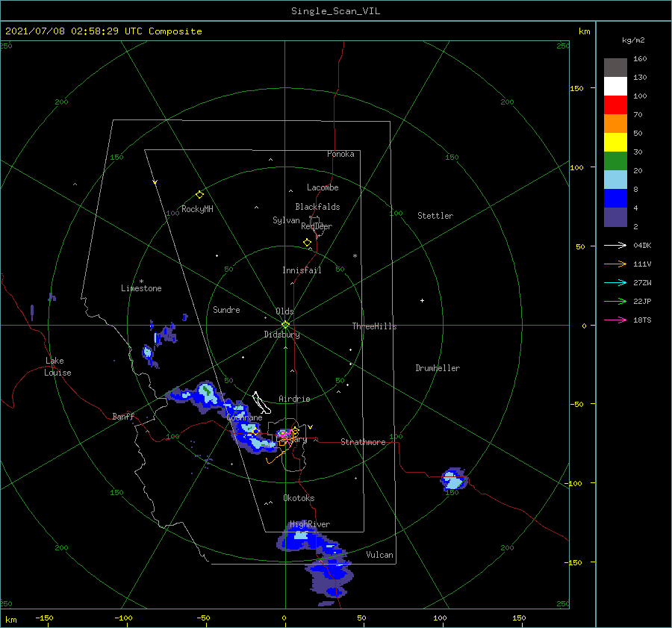Click the dark gray 130-160 color swatch
The width and height of the screenshot is (672, 628).
click(x=615, y=67)
